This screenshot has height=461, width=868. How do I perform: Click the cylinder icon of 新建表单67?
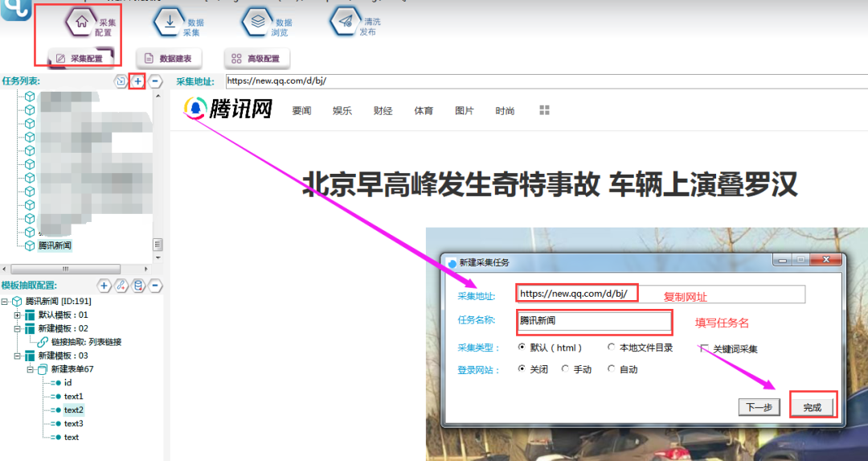click(42, 369)
